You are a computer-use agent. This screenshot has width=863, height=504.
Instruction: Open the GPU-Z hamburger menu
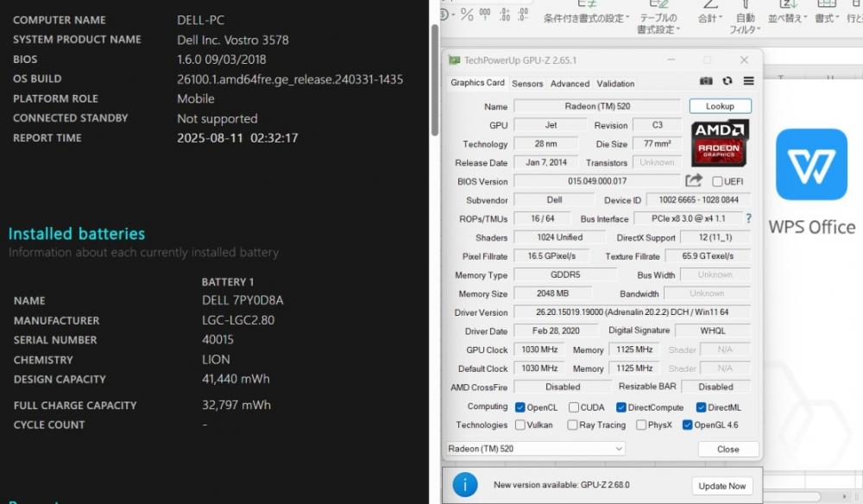coord(748,81)
